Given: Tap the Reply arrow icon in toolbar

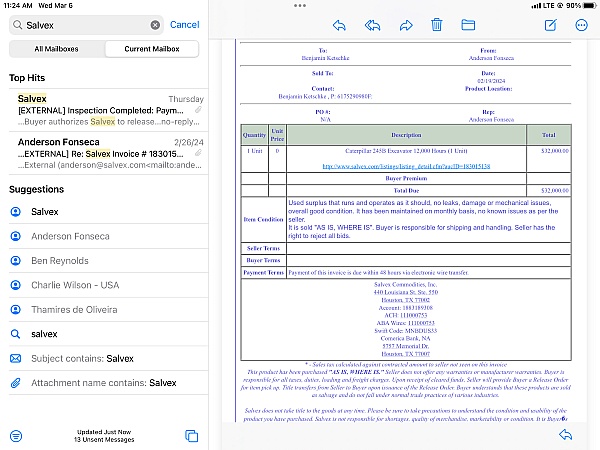Looking at the screenshot, I should click(339, 25).
